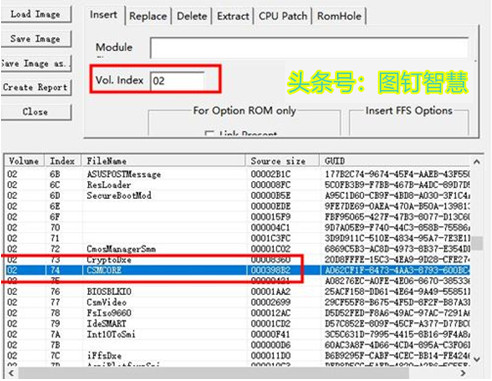Sort list by GUID column header
The height and width of the screenshot is (381, 492).
pos(395,161)
